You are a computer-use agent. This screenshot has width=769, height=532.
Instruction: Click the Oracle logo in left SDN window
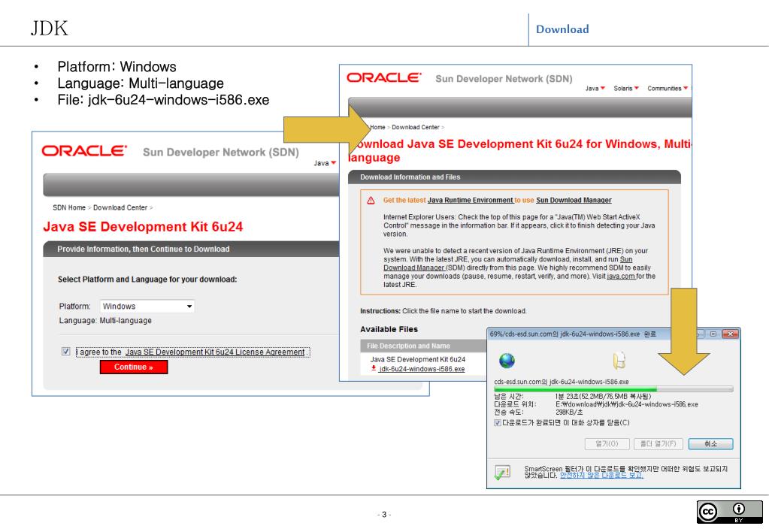84,151
